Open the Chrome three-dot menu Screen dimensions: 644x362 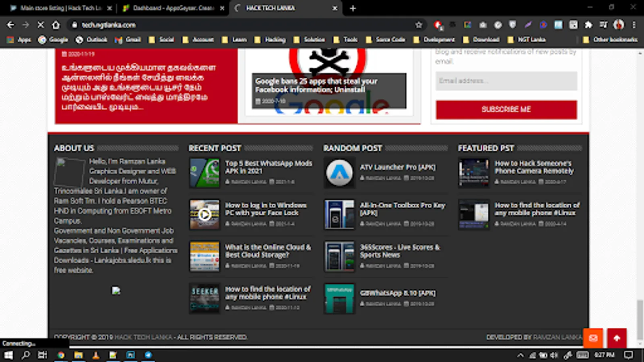[634, 25]
